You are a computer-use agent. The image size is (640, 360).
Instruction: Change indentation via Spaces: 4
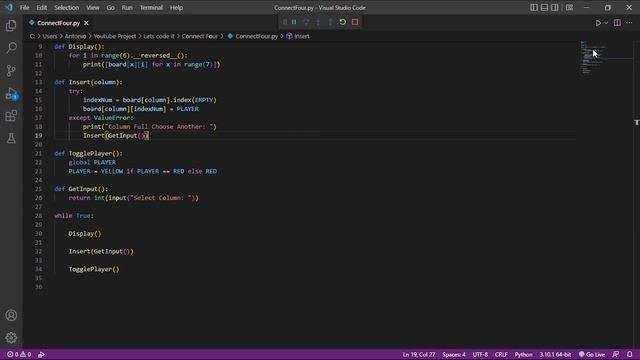(454, 354)
